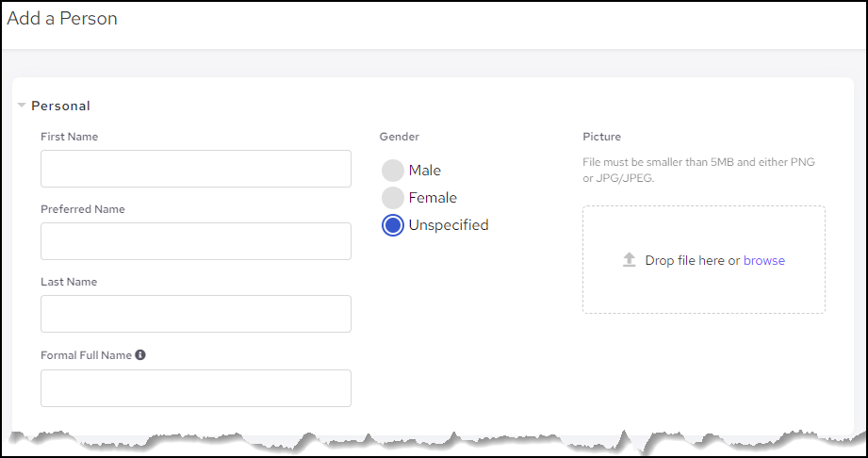Click the Personal section heading

[60, 106]
